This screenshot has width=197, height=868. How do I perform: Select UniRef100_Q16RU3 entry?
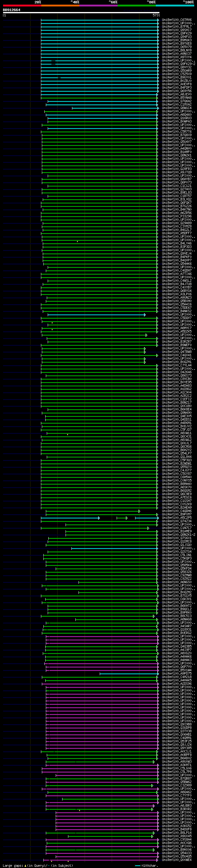(176, 118)
